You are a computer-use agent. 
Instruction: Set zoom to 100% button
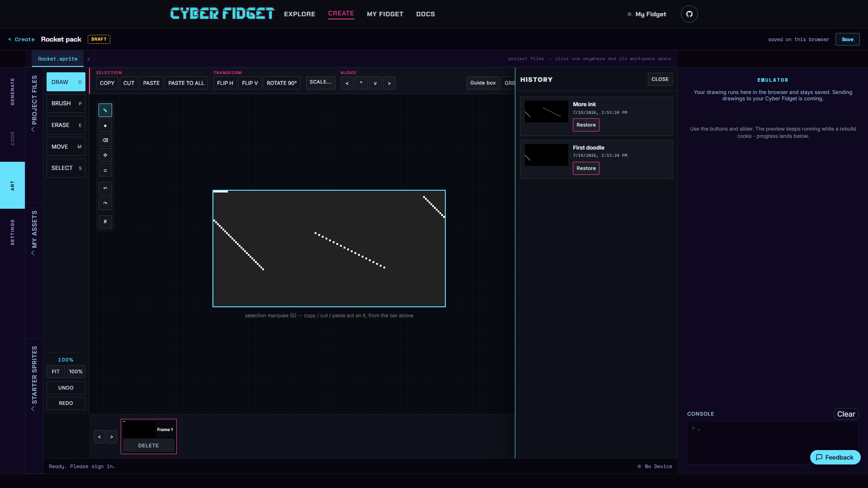(76, 372)
